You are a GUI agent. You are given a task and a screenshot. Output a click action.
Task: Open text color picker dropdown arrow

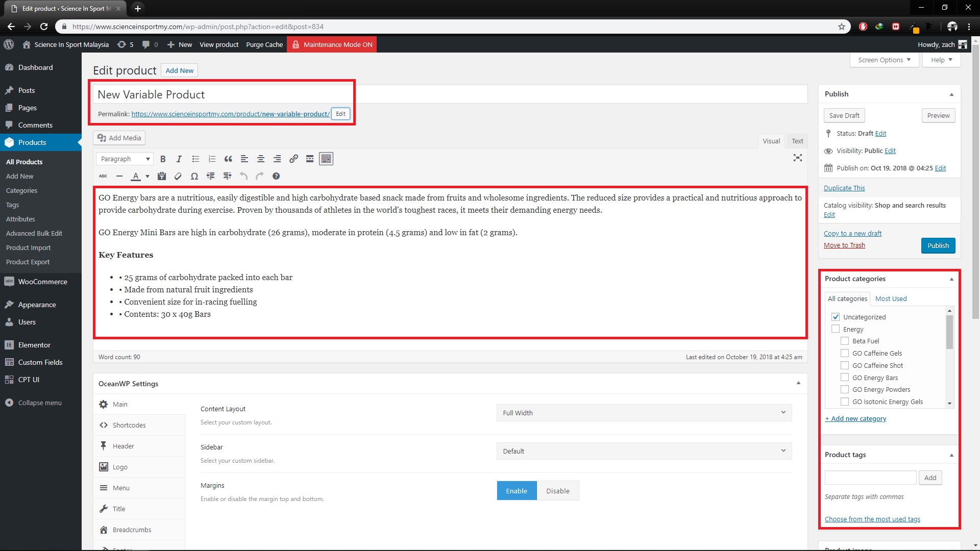[148, 177]
